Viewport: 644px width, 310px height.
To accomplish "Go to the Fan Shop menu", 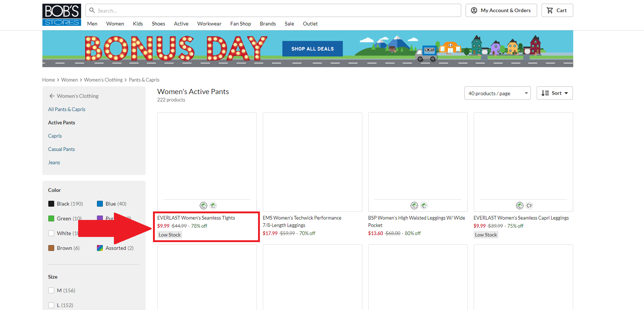I will [x=240, y=24].
